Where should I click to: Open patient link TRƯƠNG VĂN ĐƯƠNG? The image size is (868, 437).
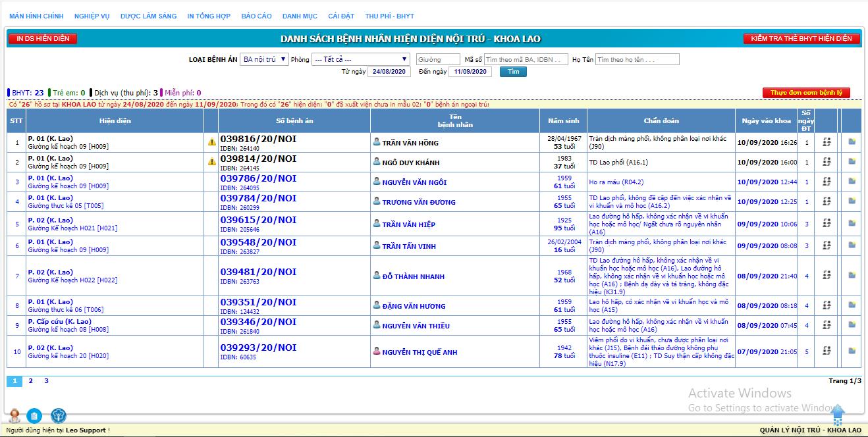pyautogui.click(x=419, y=203)
